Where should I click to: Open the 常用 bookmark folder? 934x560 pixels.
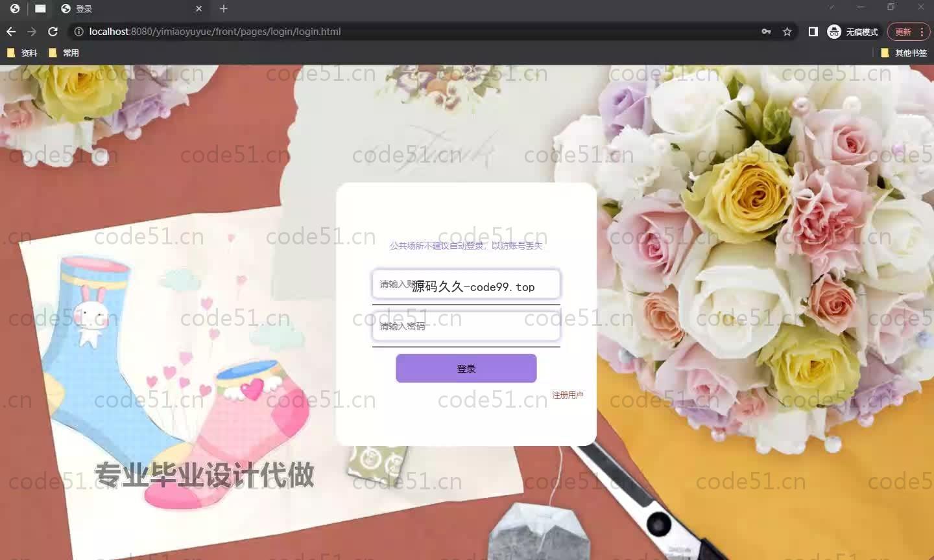64,53
